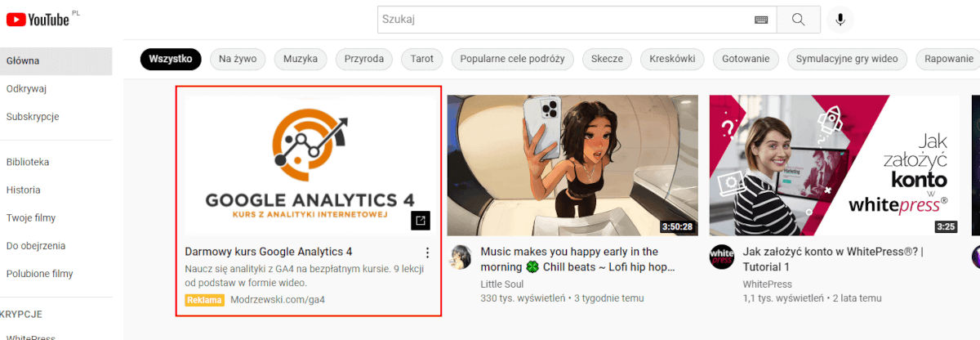Open the on-screen keyboard icon in search
980x340 pixels.
click(761, 20)
